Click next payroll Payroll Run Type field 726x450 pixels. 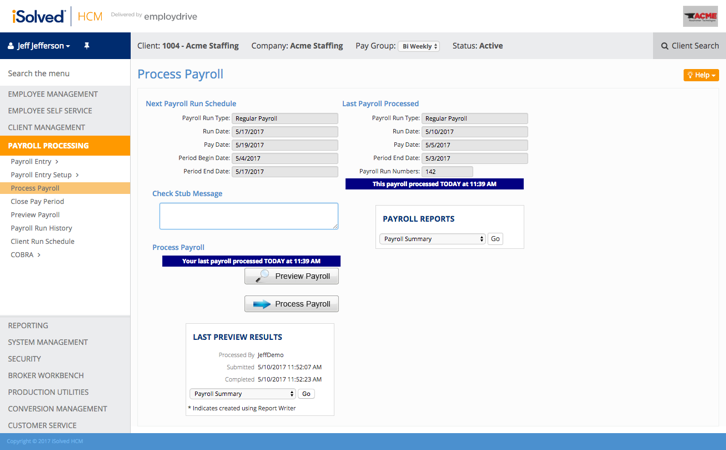[x=285, y=119]
